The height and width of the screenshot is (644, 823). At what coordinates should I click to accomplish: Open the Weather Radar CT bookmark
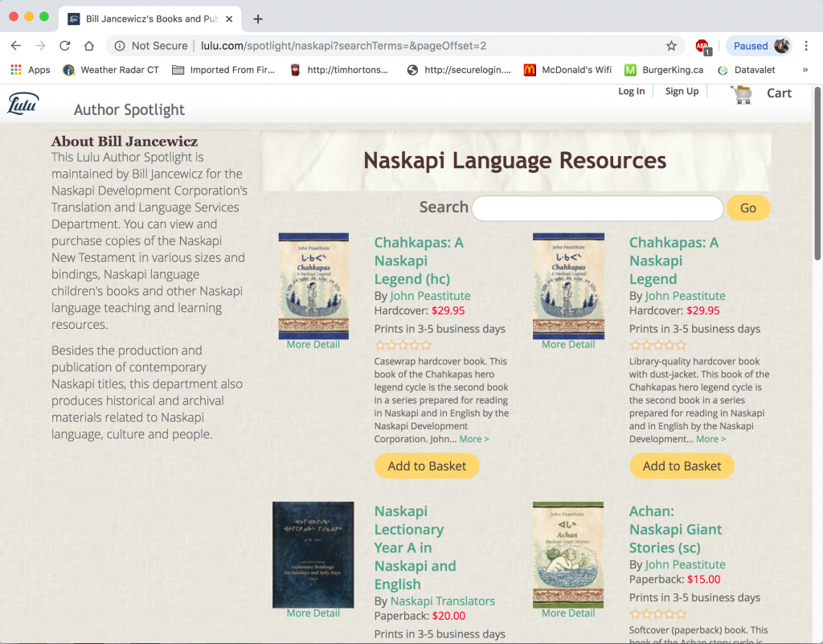coord(111,70)
